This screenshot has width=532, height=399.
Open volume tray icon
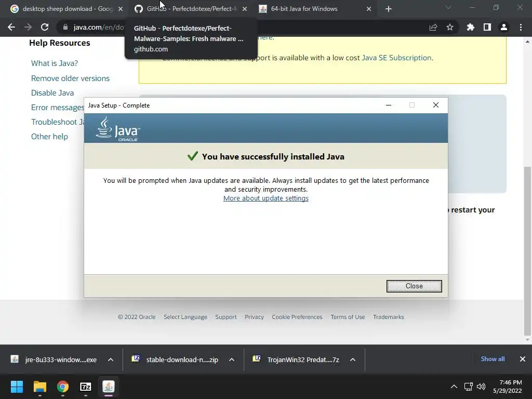point(481,387)
